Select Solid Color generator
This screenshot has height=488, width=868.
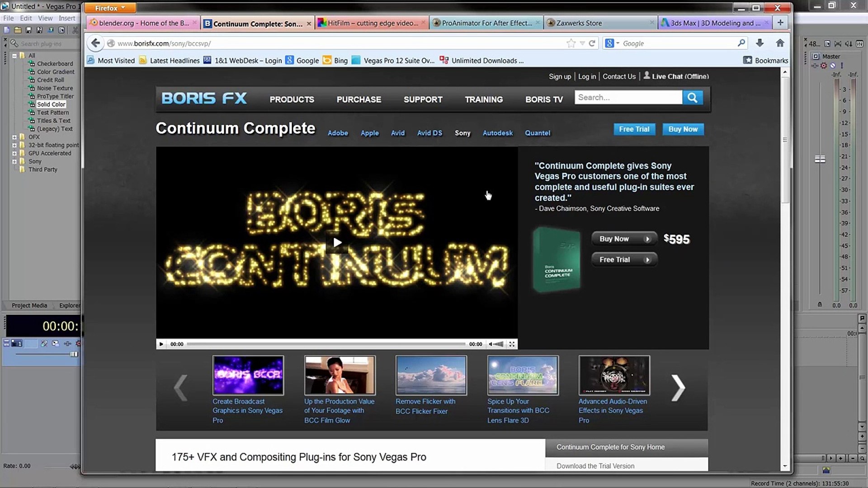tap(51, 104)
